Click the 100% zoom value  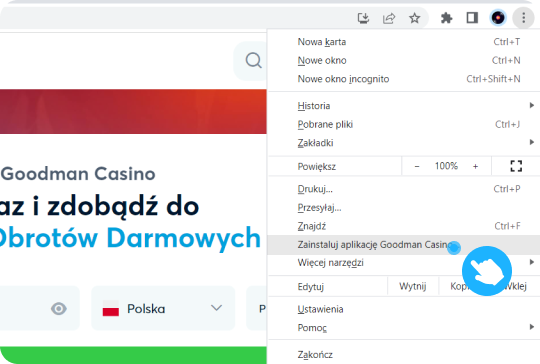coord(446,166)
